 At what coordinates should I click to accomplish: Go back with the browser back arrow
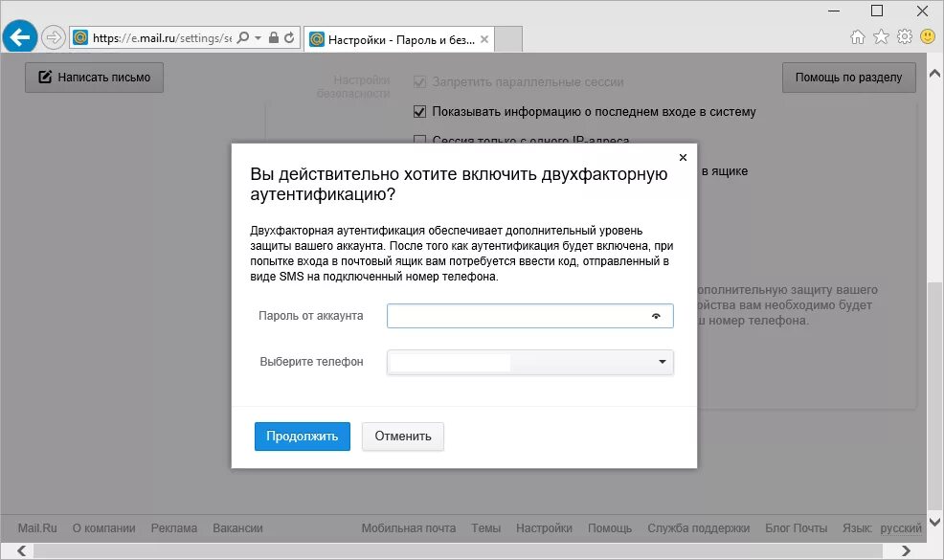pyautogui.click(x=19, y=37)
